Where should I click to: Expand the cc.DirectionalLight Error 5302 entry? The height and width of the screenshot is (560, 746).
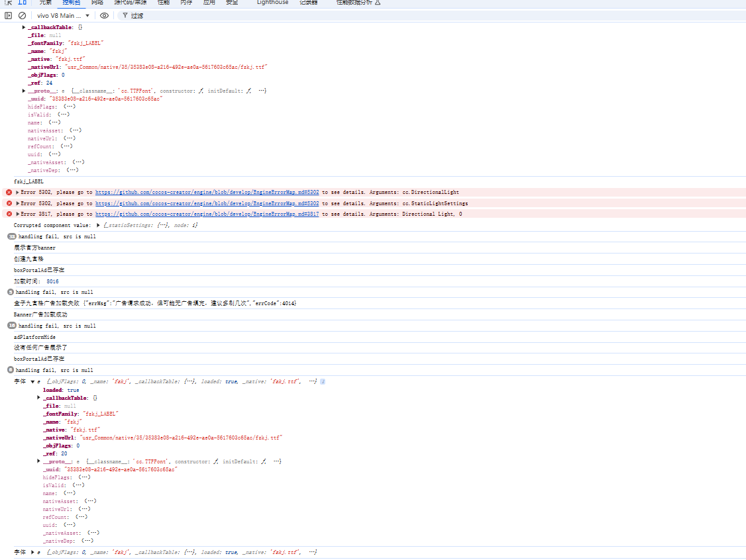pyautogui.click(x=18, y=193)
